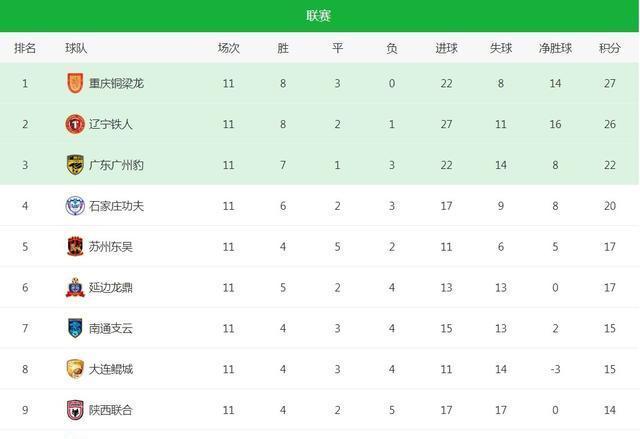This screenshot has width=640, height=439.
Task: Open the 广东广州豹 club crest
Action: (x=75, y=165)
